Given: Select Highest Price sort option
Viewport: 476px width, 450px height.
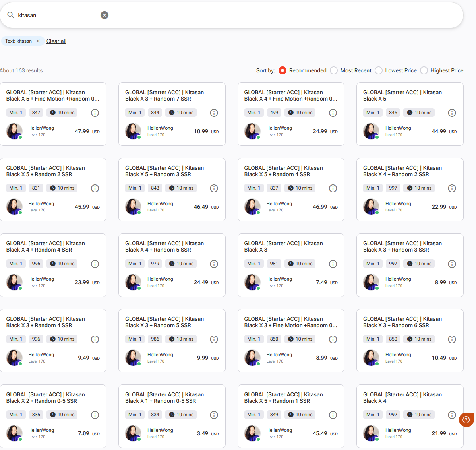Looking at the screenshot, I should tap(424, 70).
